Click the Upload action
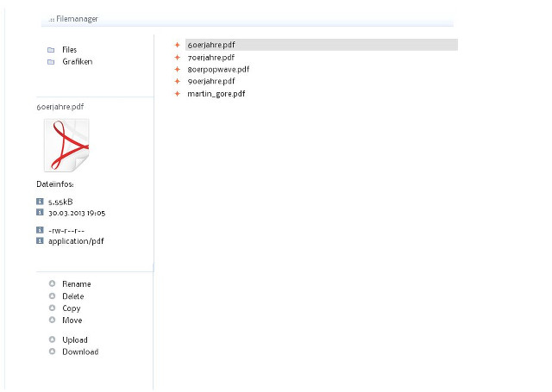Screen dimensions: 552x392 tap(75, 340)
